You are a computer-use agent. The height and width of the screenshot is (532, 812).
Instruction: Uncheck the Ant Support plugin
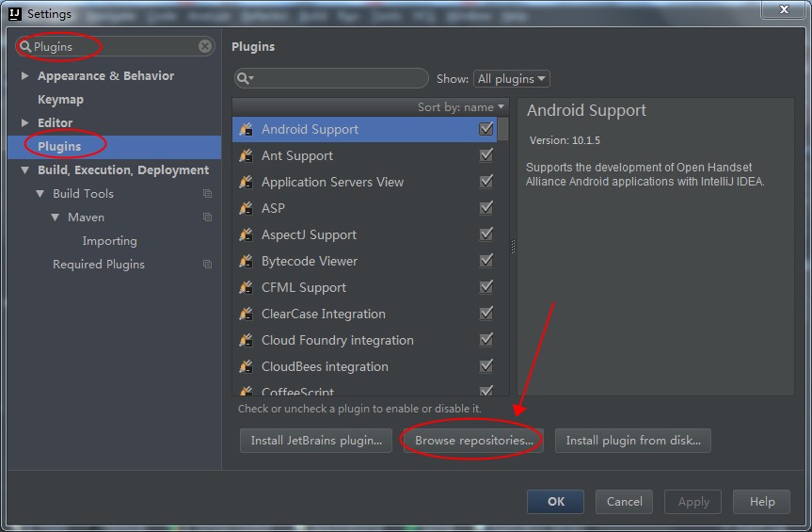coord(486,154)
